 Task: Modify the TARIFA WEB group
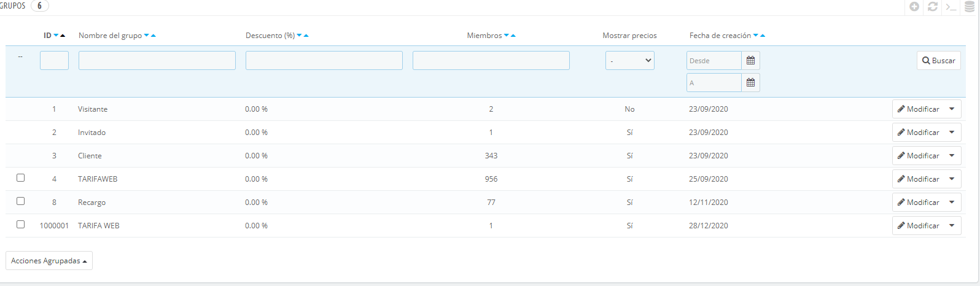pos(918,226)
